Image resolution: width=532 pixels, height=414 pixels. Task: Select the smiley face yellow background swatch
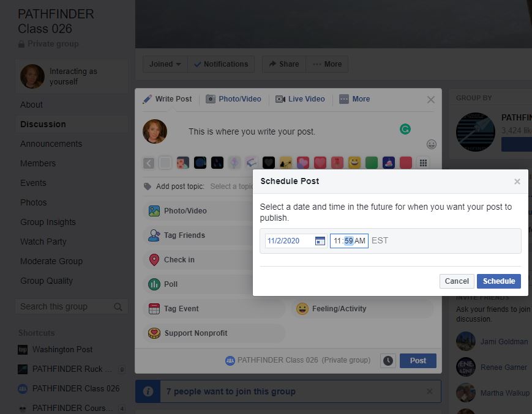point(354,163)
